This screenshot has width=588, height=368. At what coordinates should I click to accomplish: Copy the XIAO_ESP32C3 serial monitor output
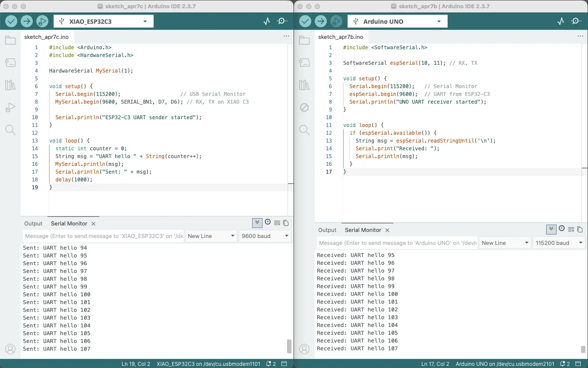click(x=286, y=223)
